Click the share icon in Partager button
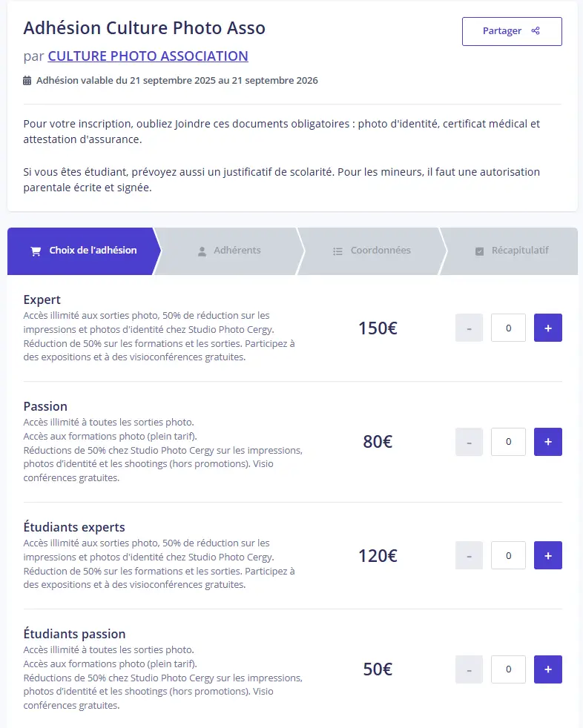Screen dimensions: 583x728 536,31
